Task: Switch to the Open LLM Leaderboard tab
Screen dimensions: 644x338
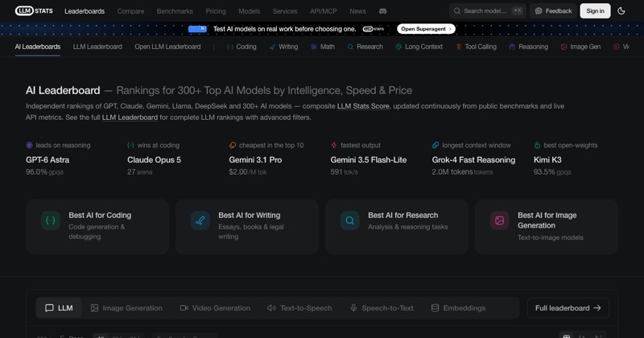Action: (167, 47)
